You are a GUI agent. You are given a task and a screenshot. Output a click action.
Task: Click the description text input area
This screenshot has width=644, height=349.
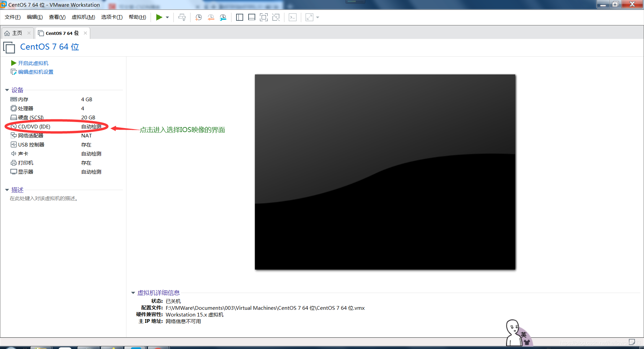pyautogui.click(x=44, y=198)
